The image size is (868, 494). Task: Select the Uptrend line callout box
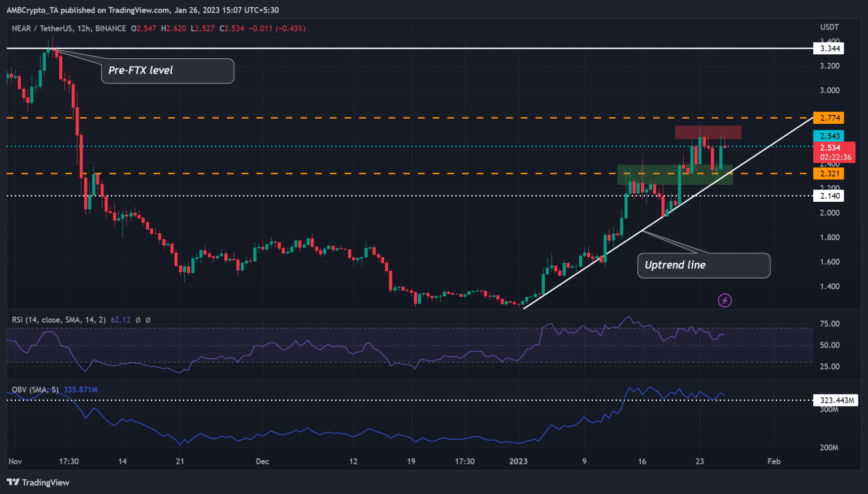(x=704, y=265)
